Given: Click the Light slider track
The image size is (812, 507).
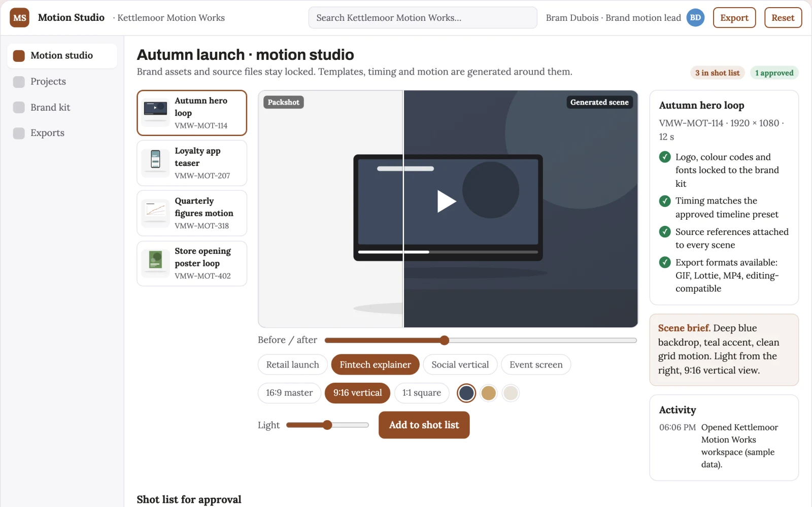Looking at the screenshot, I should click(327, 425).
